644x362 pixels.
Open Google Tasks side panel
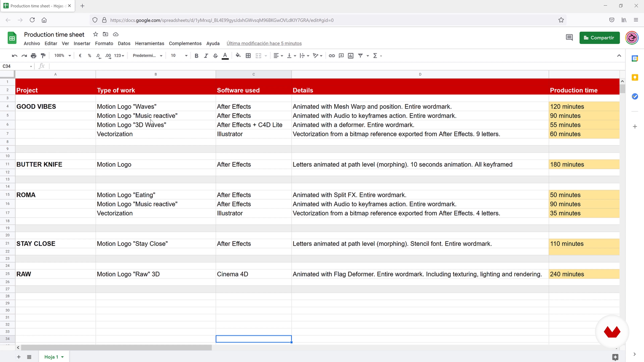point(635,96)
